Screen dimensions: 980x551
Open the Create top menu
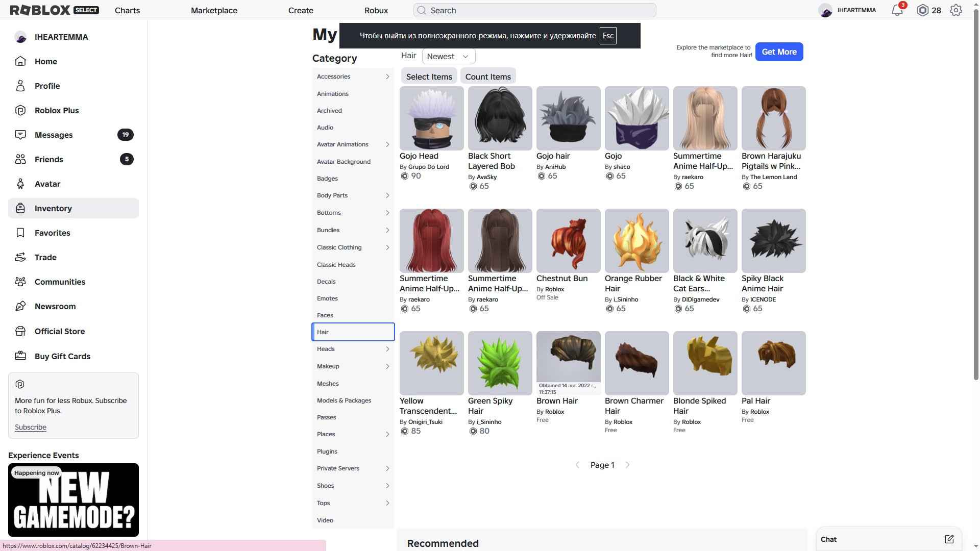301,10
